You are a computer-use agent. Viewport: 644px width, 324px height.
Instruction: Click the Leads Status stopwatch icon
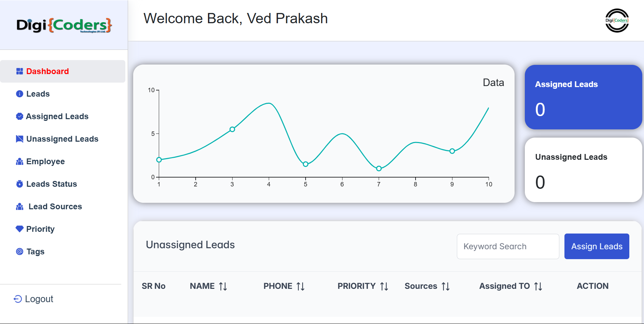click(19, 184)
